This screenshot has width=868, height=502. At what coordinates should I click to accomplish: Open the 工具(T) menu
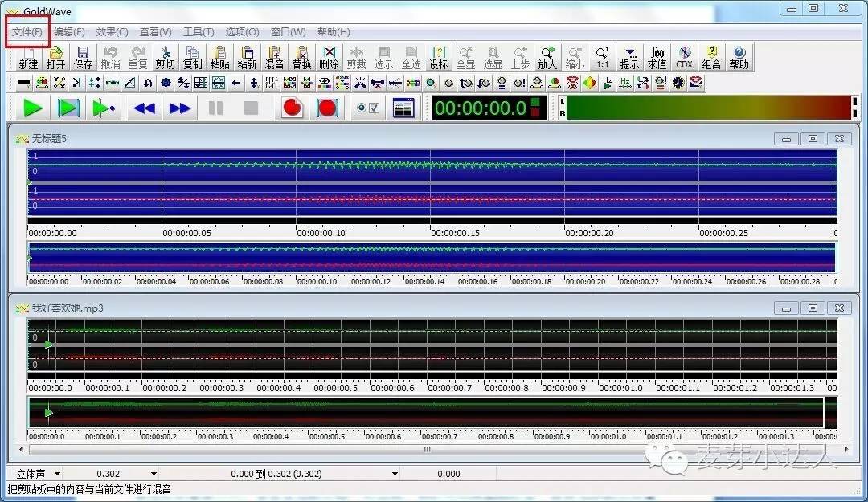pyautogui.click(x=199, y=32)
